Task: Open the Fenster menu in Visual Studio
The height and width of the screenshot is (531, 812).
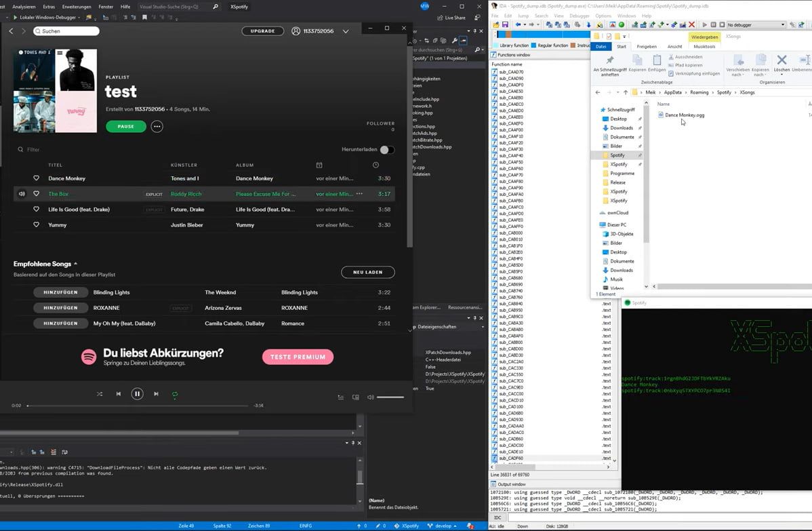Action: (x=106, y=7)
